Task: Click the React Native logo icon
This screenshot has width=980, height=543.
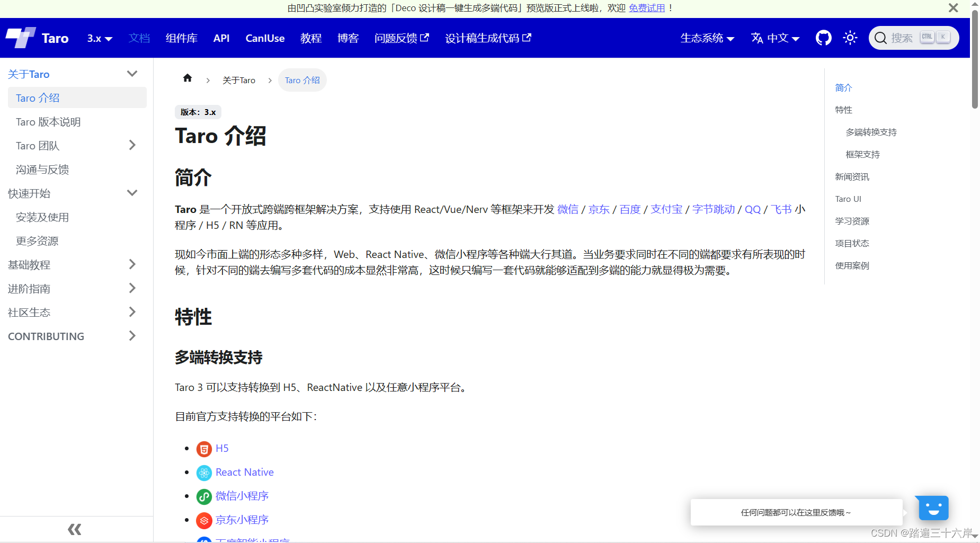Action: 204,473
